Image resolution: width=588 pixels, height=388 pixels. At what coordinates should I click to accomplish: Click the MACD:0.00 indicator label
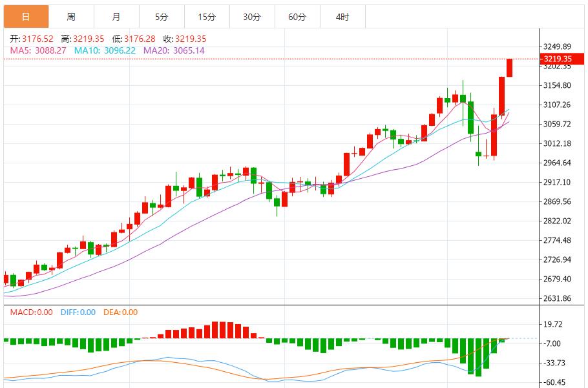(x=31, y=312)
